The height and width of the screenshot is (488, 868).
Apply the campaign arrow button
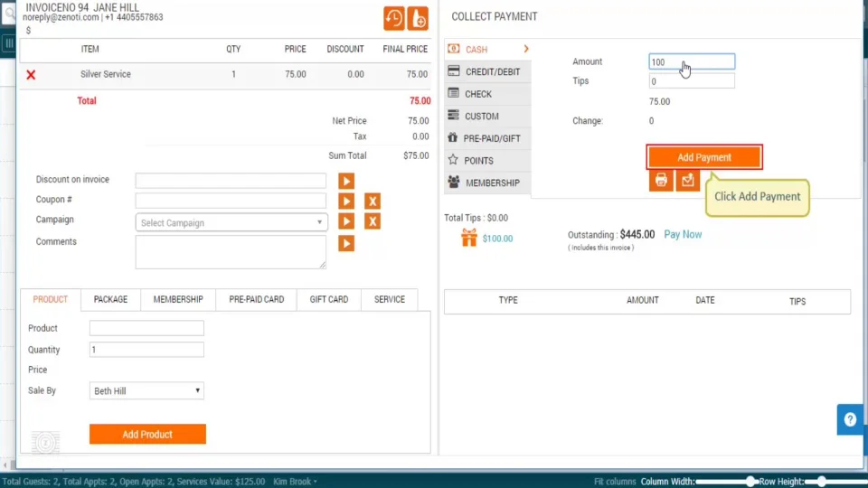[x=346, y=222]
